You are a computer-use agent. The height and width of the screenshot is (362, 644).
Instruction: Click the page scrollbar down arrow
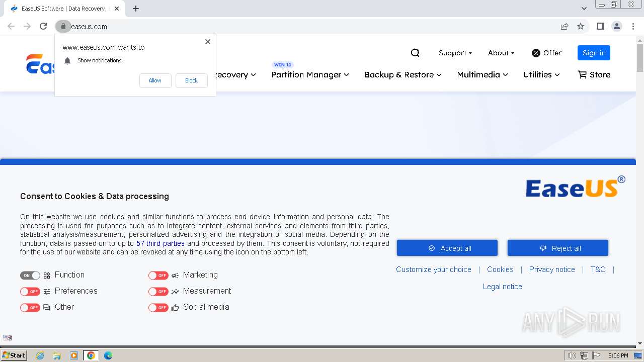[640, 343]
